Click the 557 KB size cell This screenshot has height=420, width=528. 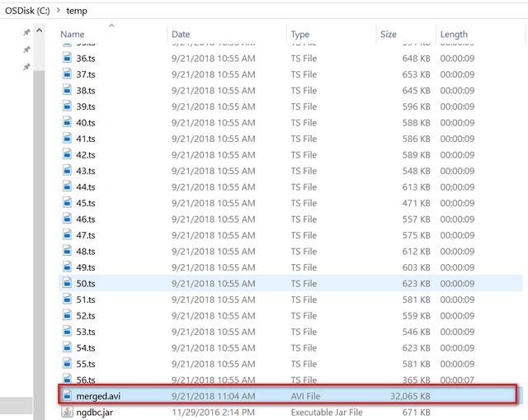416,219
